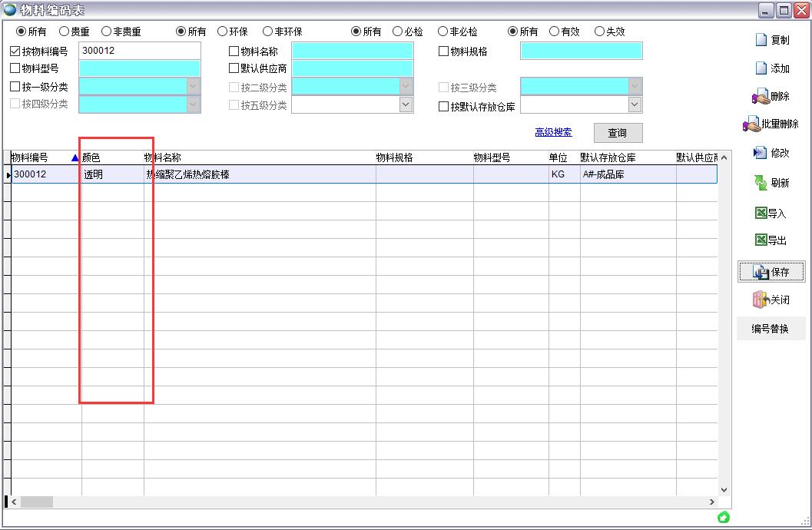Click the 查询 query button
This screenshot has height=530, width=812.
[x=617, y=133]
